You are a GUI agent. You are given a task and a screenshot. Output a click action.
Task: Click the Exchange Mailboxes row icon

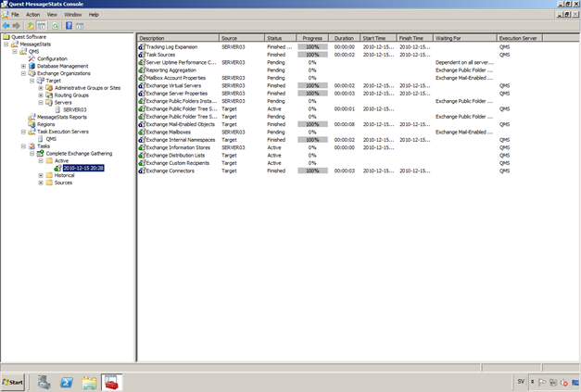point(142,132)
